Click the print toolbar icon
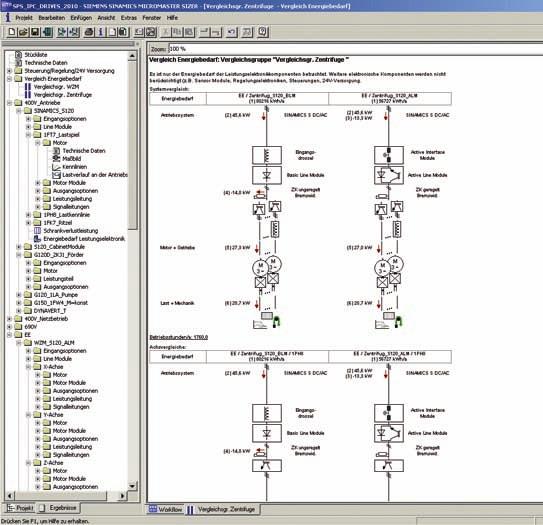Image resolution: width=543 pixels, height=525 pixels. pyautogui.click(x=89, y=32)
